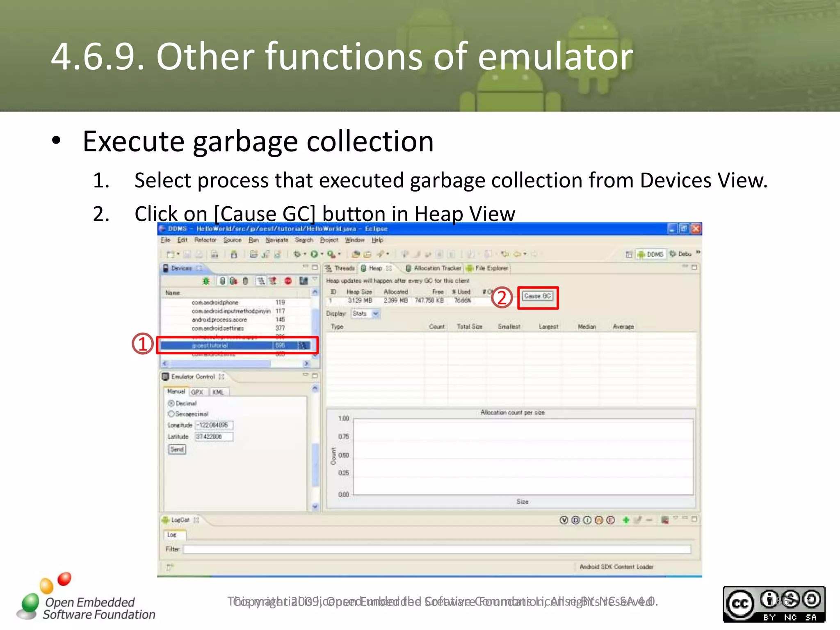This screenshot has width=840, height=630.
Task: Click the LogCat Filter text field
Action: 437,550
